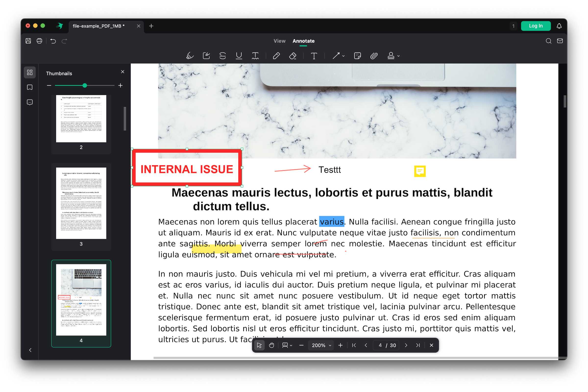Image resolution: width=588 pixels, height=392 pixels.
Task: Activate the select cursor tool
Action: [x=259, y=345]
